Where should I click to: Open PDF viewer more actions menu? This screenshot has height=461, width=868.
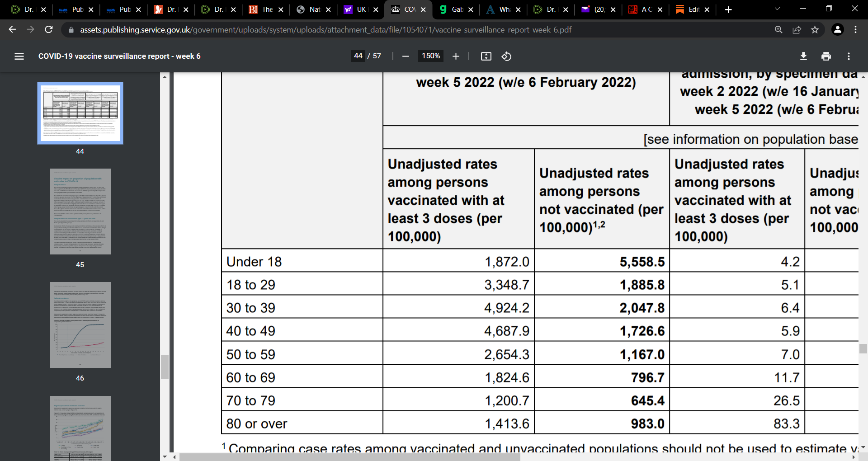(849, 56)
